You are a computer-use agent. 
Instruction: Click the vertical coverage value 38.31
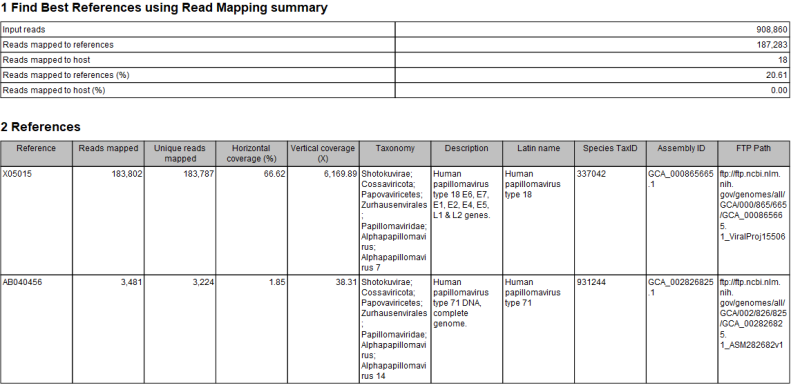click(x=347, y=282)
